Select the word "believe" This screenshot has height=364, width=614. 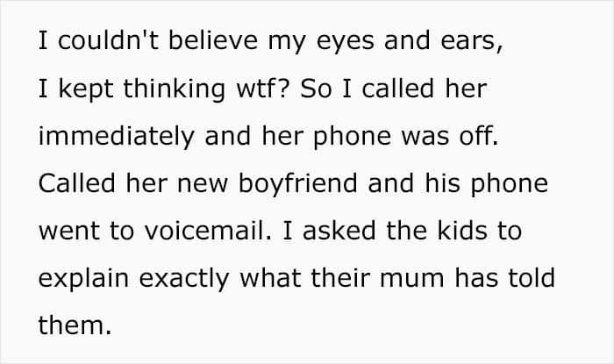tap(213, 40)
